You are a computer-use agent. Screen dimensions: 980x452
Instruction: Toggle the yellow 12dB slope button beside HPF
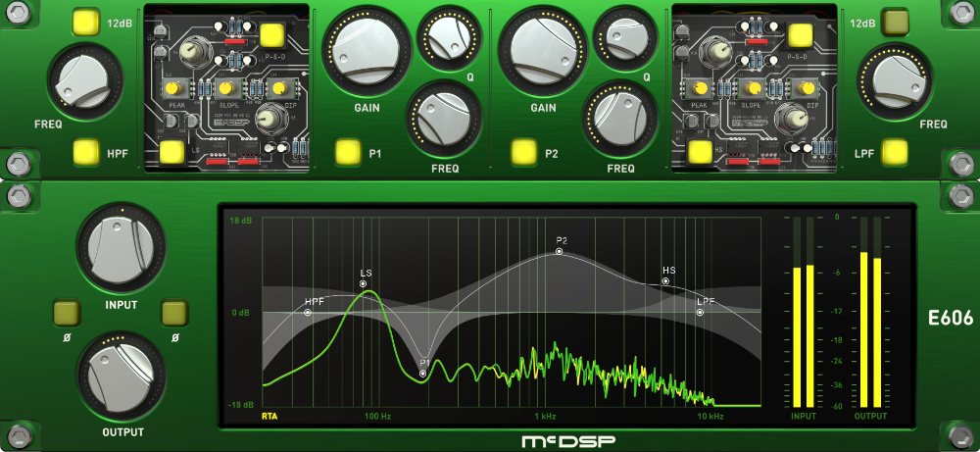85,23
